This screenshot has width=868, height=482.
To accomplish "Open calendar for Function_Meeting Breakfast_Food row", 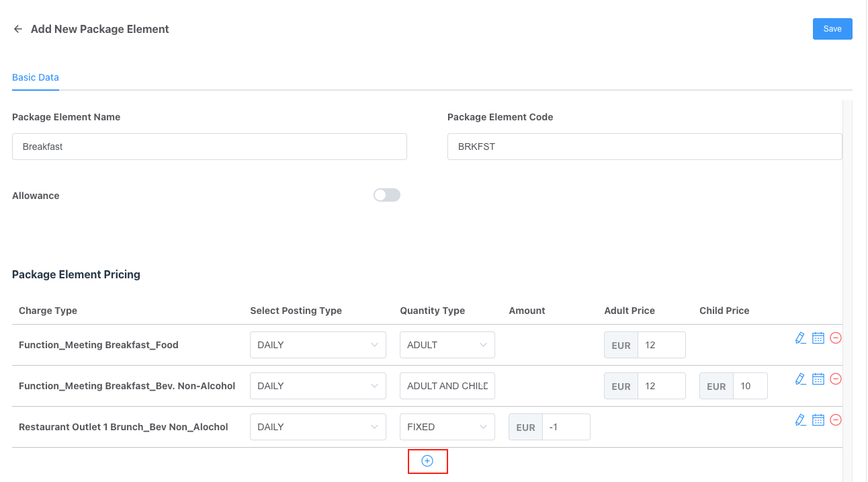I will coord(818,338).
